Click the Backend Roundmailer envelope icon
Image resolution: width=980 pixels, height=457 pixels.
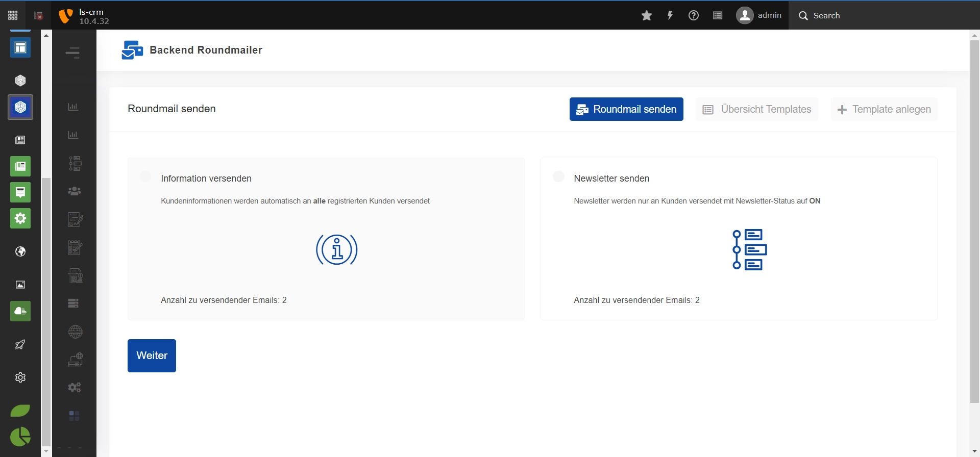(132, 50)
